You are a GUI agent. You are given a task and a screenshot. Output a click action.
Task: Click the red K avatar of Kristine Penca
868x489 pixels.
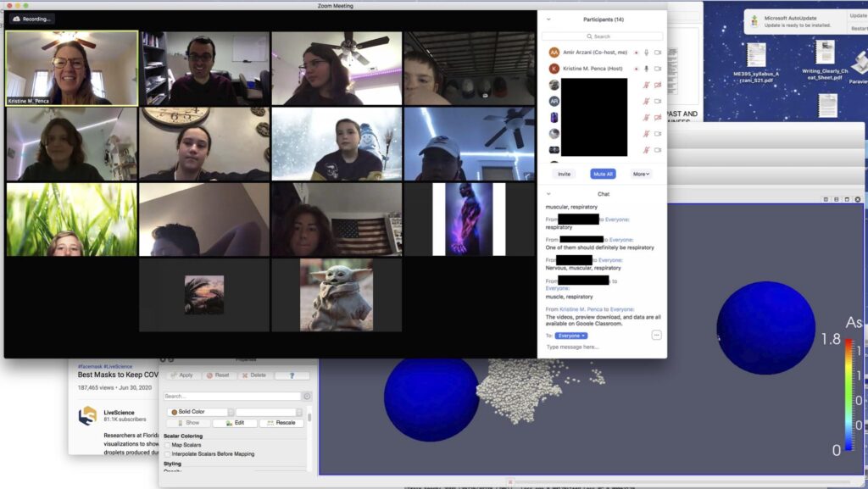pyautogui.click(x=554, y=69)
